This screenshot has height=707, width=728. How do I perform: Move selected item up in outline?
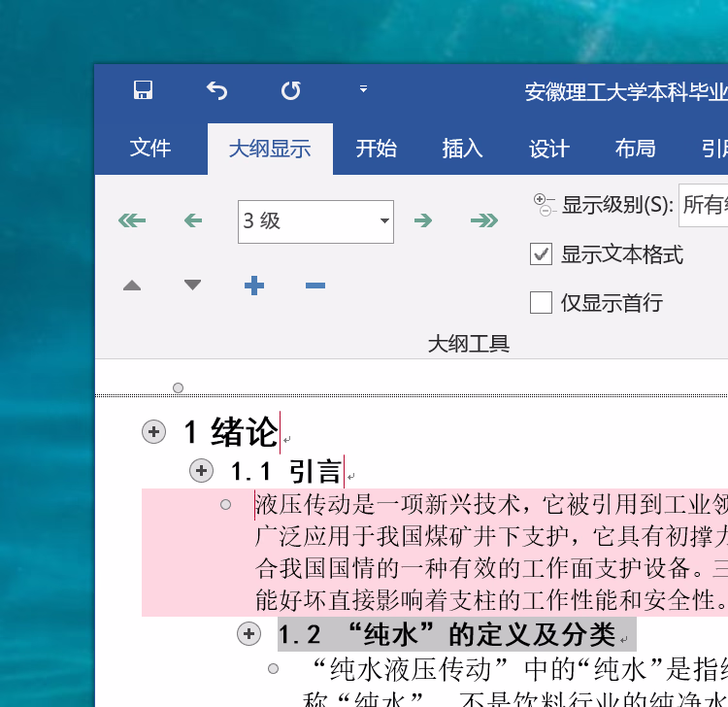pyautogui.click(x=132, y=286)
